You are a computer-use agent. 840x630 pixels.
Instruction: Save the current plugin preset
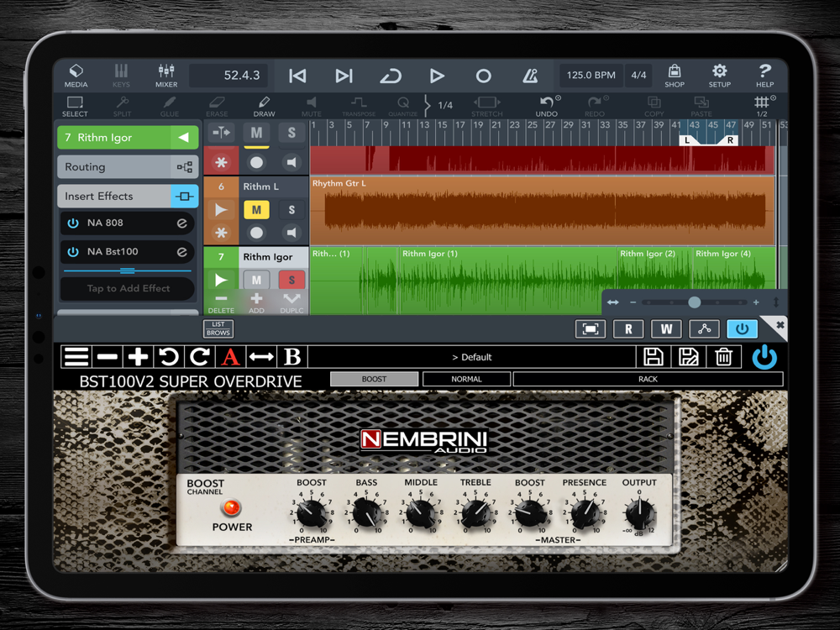pos(653,357)
